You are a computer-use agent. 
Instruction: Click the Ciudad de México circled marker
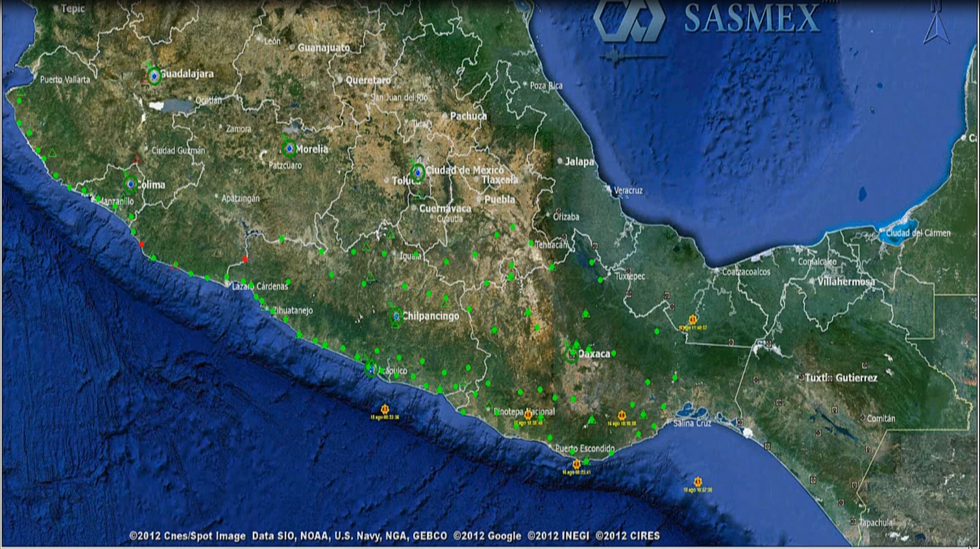point(418,173)
